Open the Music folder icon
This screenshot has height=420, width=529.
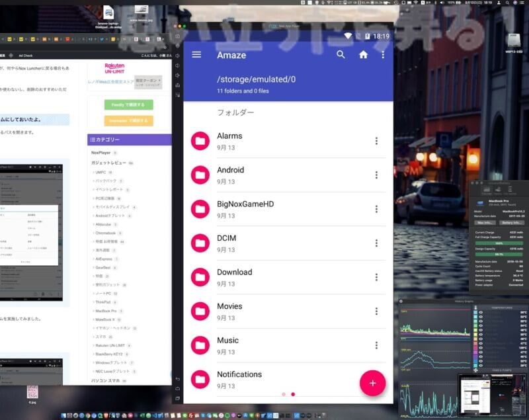(x=200, y=345)
